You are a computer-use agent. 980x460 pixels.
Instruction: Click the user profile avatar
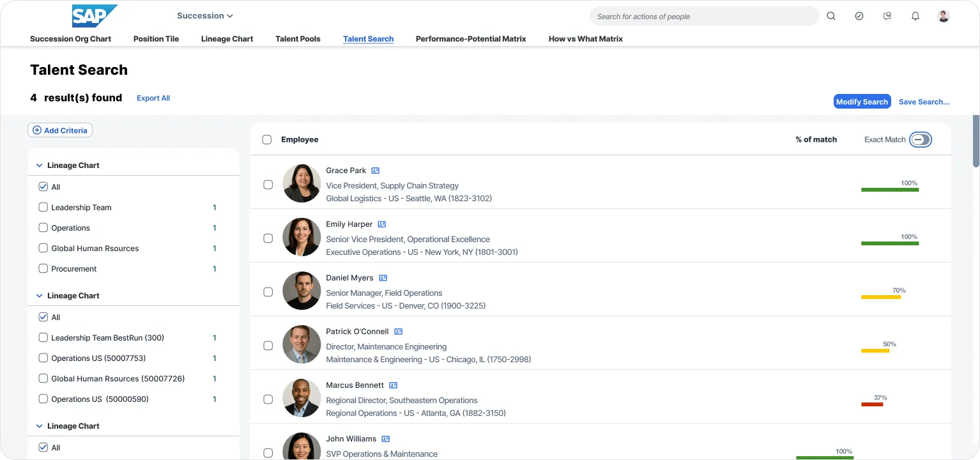click(943, 16)
